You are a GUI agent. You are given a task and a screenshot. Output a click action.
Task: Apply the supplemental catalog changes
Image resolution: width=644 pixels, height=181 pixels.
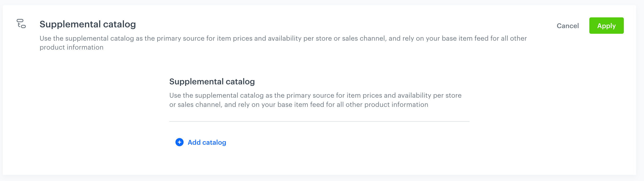(606, 26)
